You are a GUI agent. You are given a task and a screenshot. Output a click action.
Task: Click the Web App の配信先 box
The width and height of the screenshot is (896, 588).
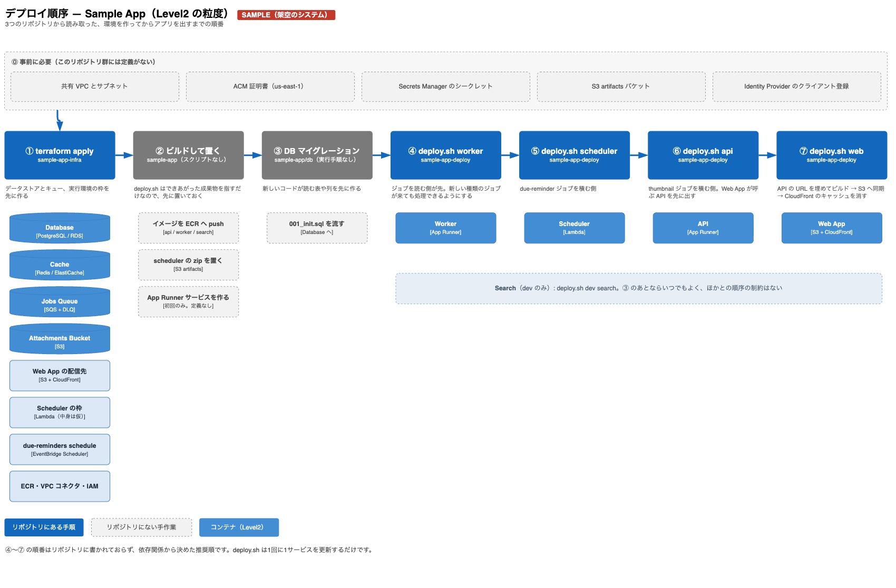(60, 376)
